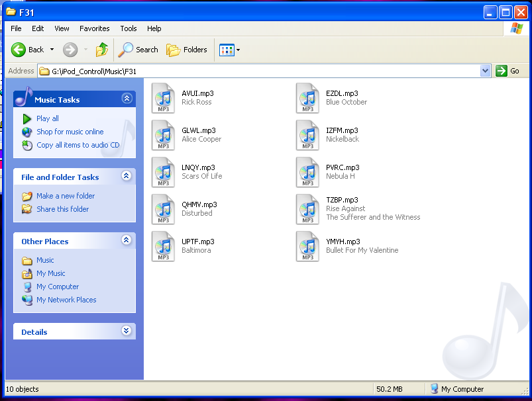
Task: Select the AVUI.mp3 file icon
Action: (163, 98)
